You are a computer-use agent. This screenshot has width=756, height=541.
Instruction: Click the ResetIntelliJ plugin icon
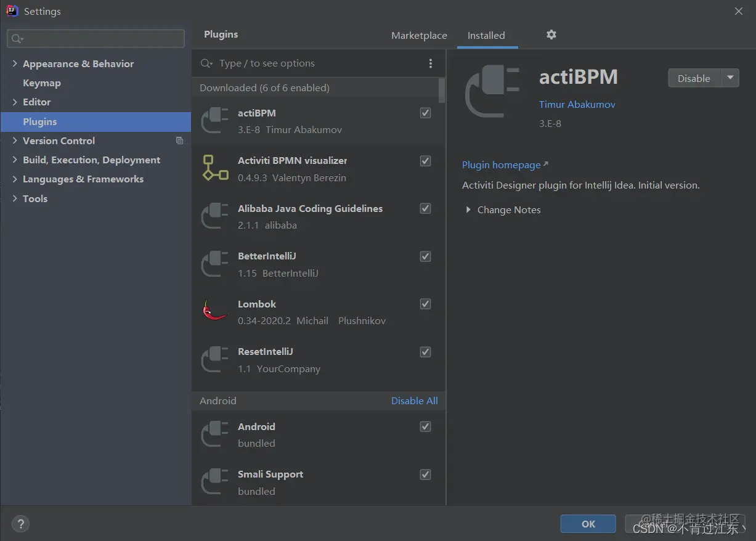[215, 360]
